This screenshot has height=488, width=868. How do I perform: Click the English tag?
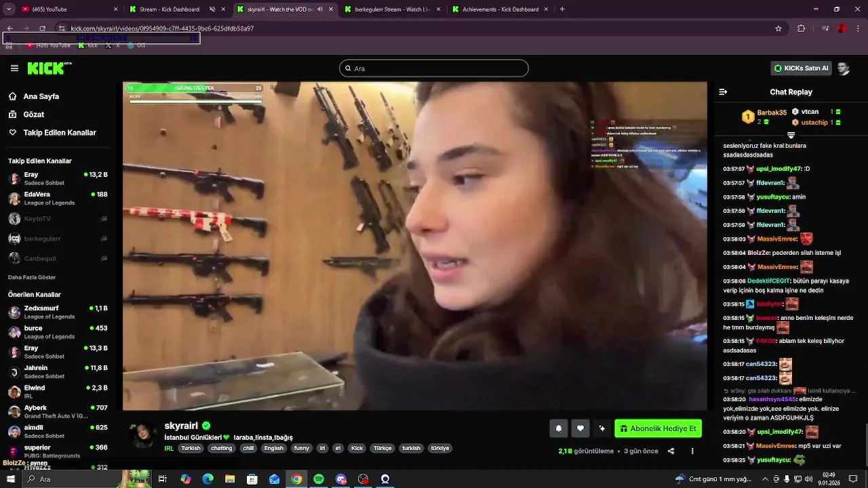pos(274,448)
